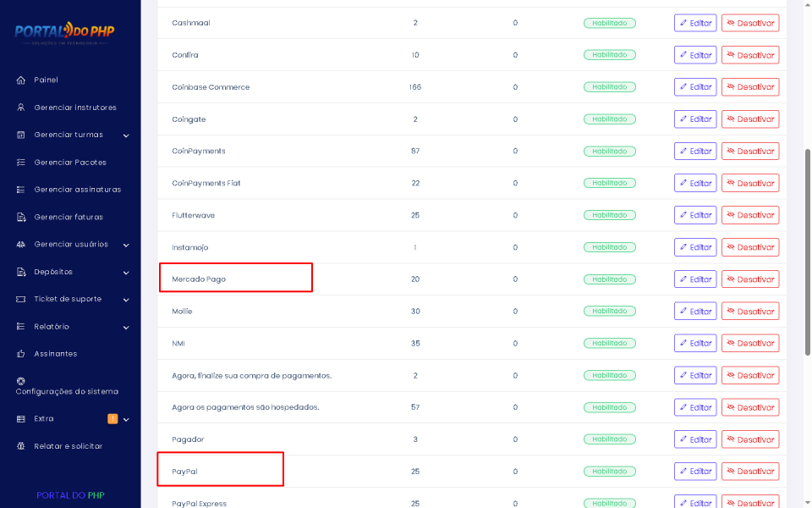Expand the Ticket de suporte chevron
Viewport: 812px width, 508px height.
126,300
